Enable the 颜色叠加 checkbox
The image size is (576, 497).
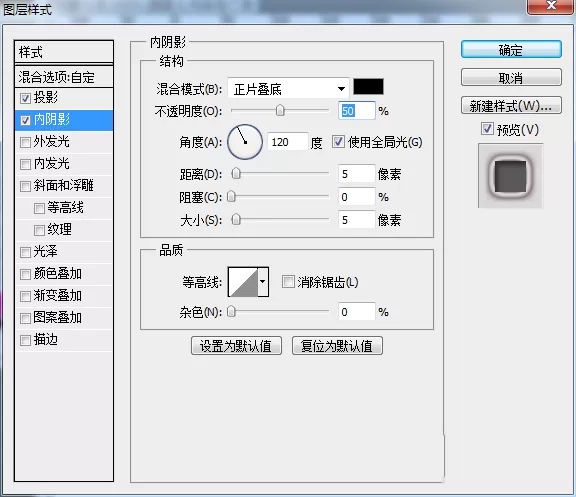(25, 274)
